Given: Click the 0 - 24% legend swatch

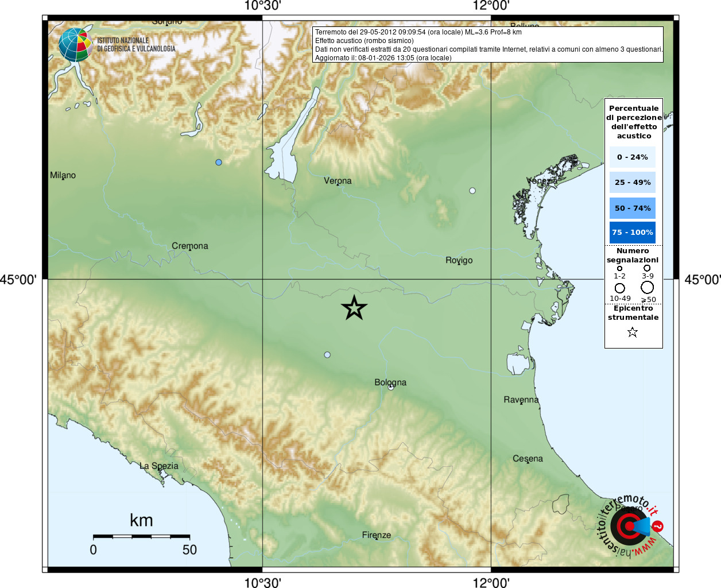Looking at the screenshot, I should coord(633,157).
